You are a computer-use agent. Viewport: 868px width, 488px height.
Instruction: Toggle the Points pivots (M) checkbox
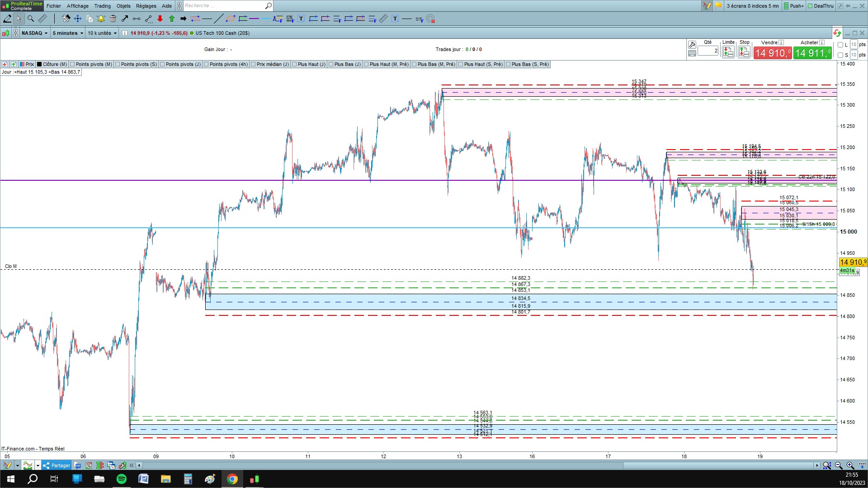tap(72, 64)
